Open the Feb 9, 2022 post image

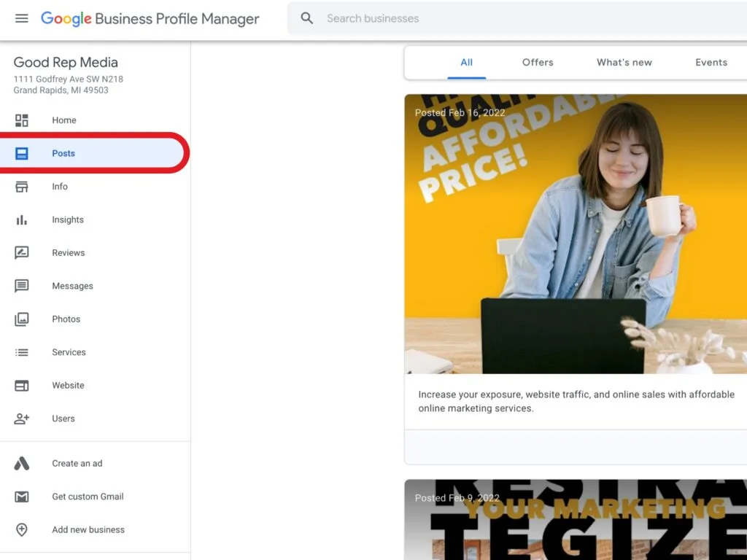(576, 519)
